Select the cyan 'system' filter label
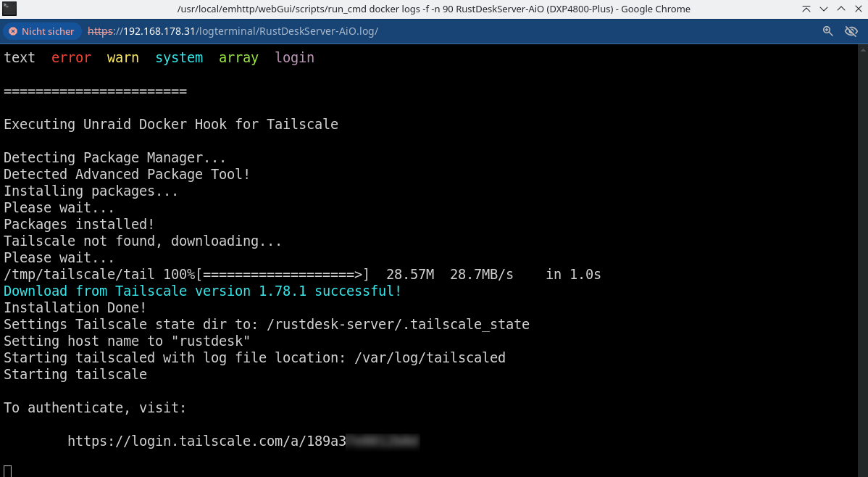Screen dimensions: 868x477 click(x=179, y=57)
